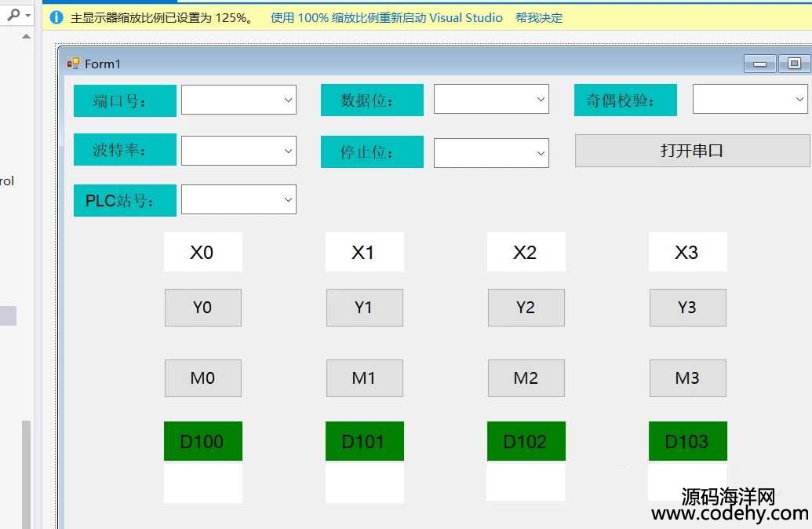Select the green D101 label
This screenshot has width=812, height=529.
tap(365, 441)
